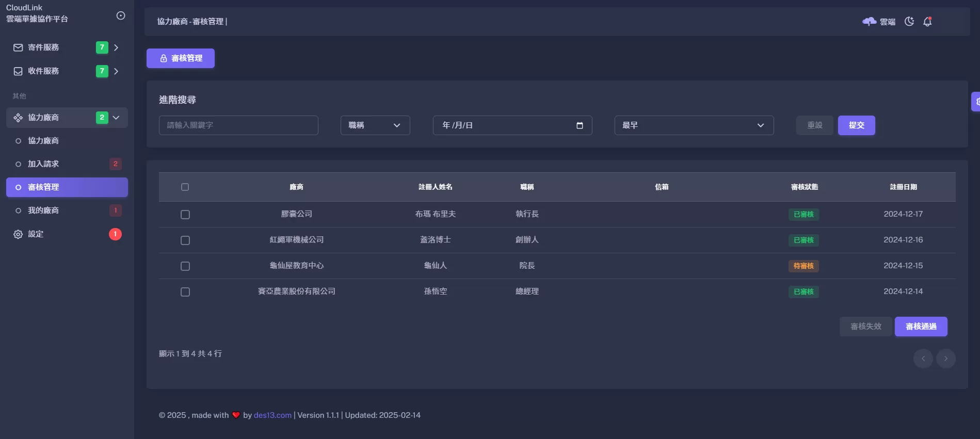Click the 重設 button
The image size is (980, 439).
tap(815, 125)
